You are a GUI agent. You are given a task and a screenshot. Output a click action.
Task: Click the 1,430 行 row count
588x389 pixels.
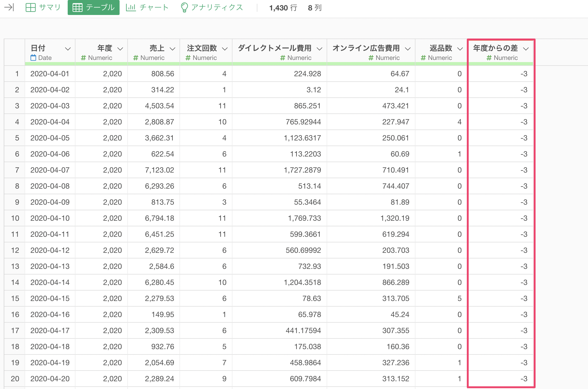283,8
